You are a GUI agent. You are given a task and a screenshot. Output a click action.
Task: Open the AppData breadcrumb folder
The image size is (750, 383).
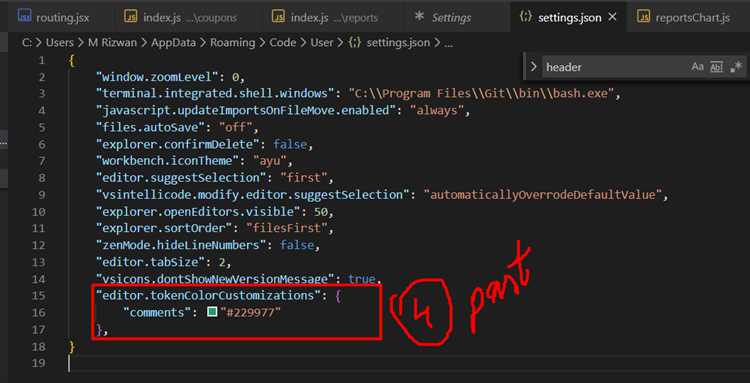174,43
